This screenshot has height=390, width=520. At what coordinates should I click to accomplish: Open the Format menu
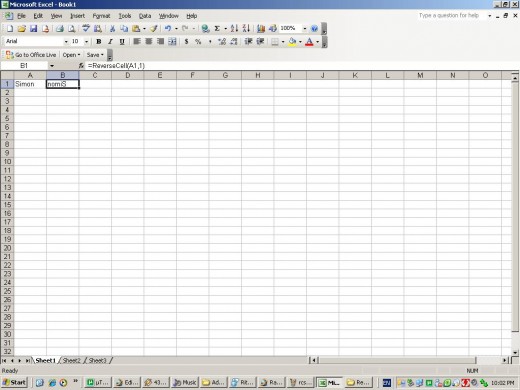pos(101,16)
